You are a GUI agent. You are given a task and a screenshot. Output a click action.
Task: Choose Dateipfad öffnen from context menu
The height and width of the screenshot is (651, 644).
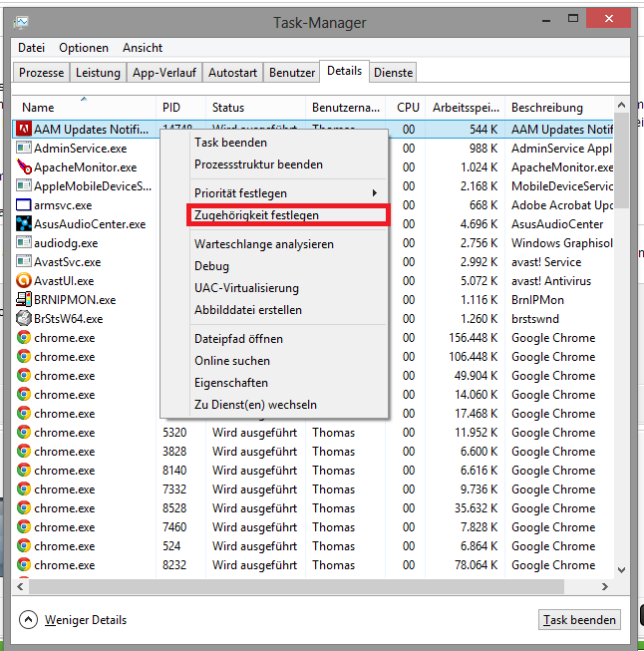coord(238,339)
